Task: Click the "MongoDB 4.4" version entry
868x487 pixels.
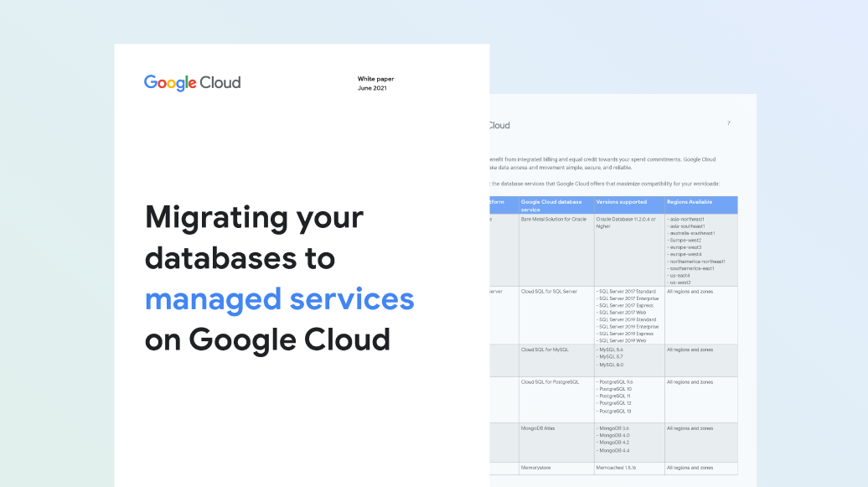Action: (612, 451)
